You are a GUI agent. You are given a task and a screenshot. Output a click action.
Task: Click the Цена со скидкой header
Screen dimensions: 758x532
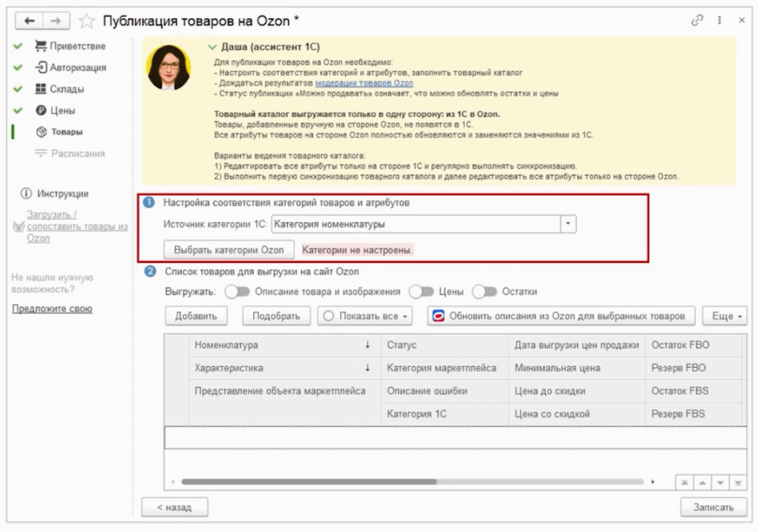point(576,414)
